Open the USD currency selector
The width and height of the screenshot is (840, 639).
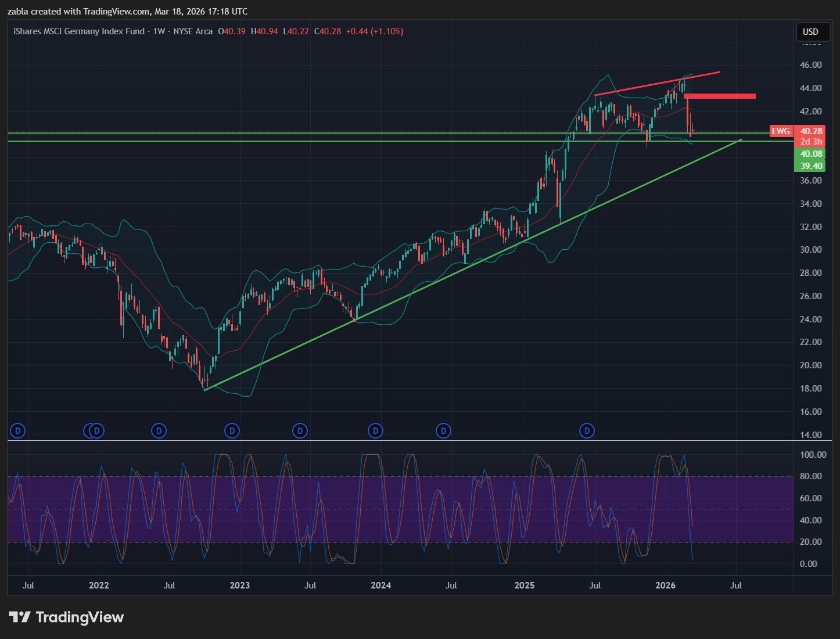pos(810,32)
